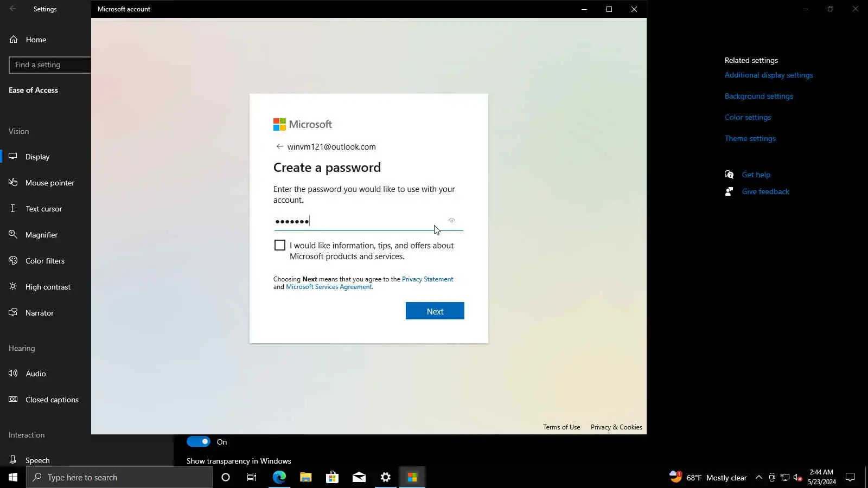Open the Microsoft Services Agreement link

329,287
